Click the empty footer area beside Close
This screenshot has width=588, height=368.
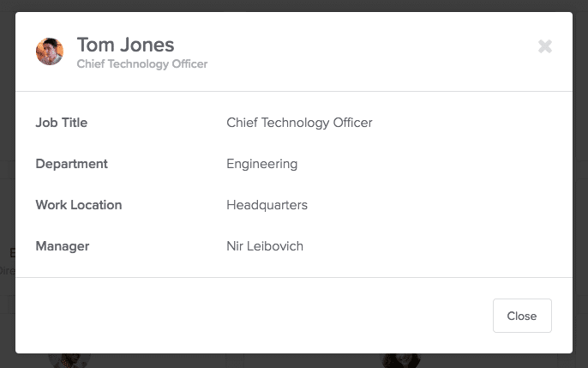(x=254, y=316)
